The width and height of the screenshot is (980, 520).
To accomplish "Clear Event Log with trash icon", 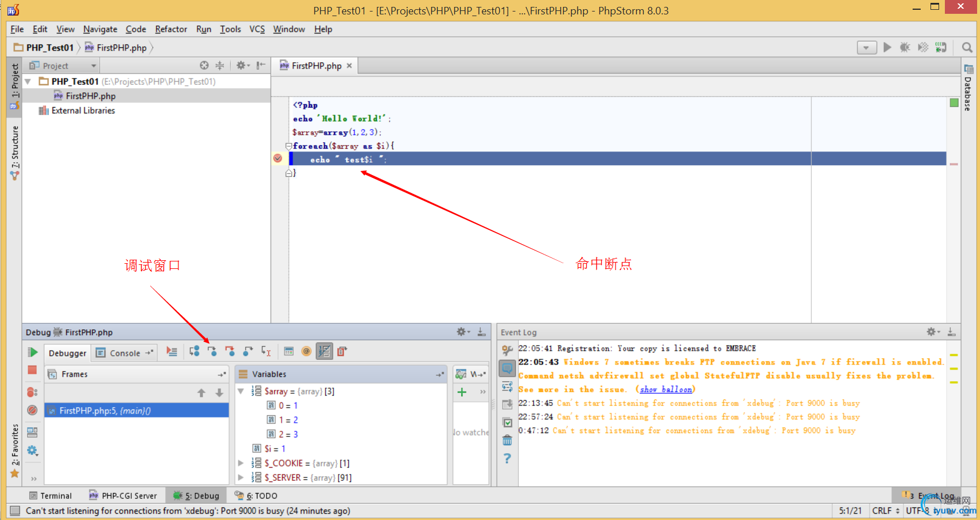I will pyautogui.click(x=507, y=441).
